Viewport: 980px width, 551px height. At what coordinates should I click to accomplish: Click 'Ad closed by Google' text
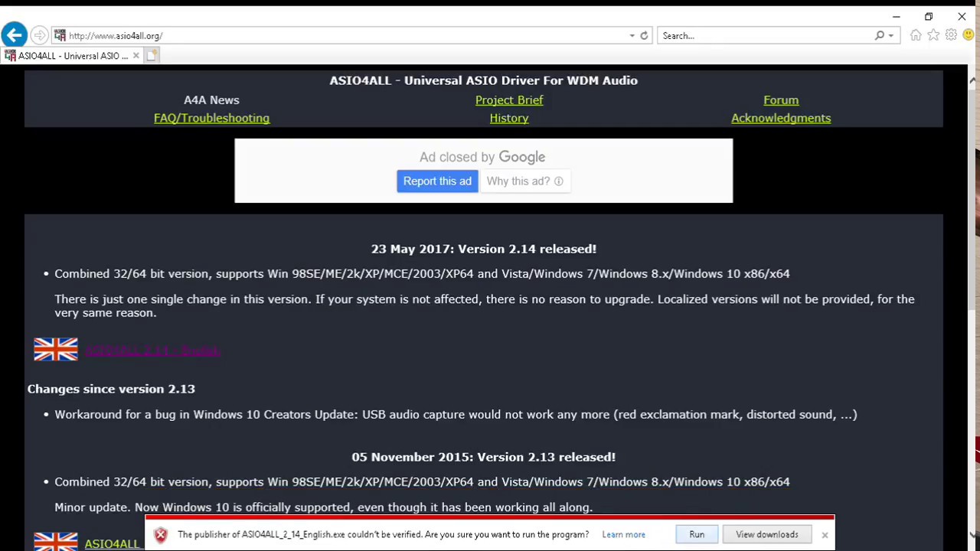(x=482, y=157)
